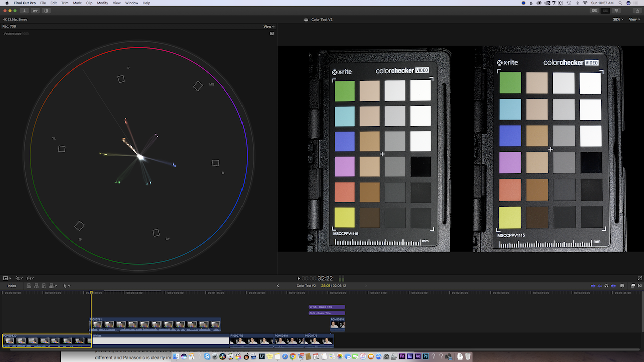Select the Whites generator clip in timeline
The width and height of the screenshot is (644, 362).
[160, 341]
